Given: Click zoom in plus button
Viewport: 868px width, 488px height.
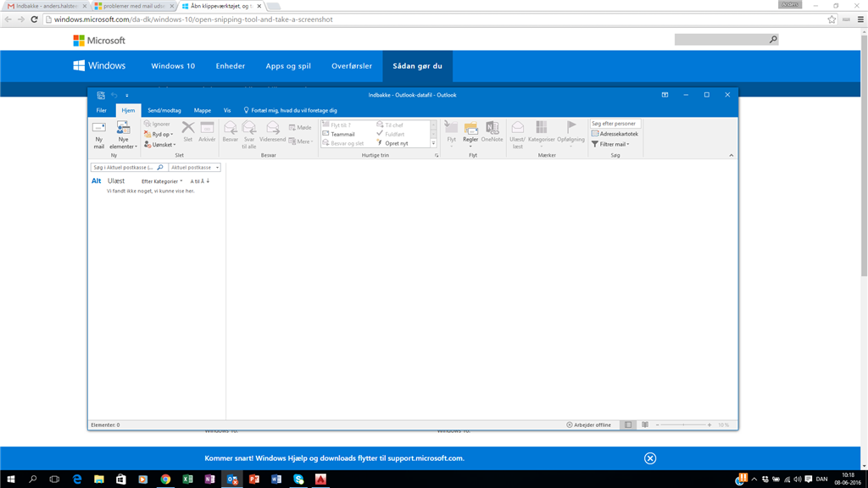Looking at the screenshot, I should click(709, 425).
